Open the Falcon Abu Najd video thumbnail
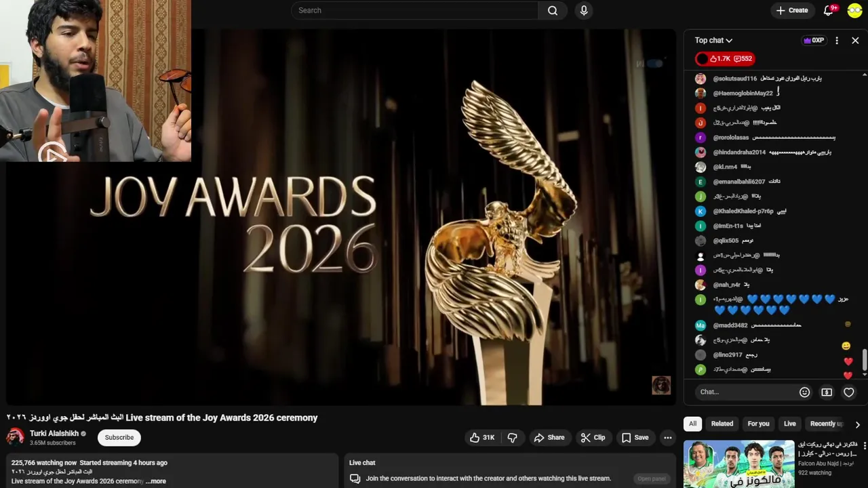Image resolution: width=868 pixels, height=488 pixels. tap(738, 464)
